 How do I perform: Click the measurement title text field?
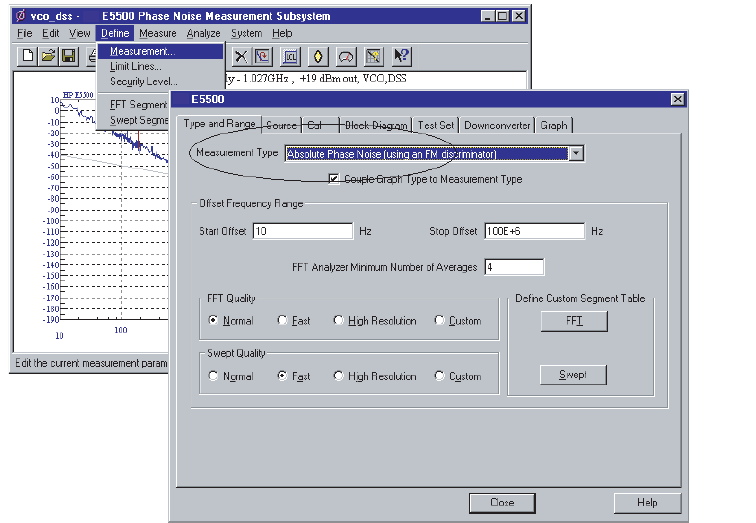click(376, 79)
